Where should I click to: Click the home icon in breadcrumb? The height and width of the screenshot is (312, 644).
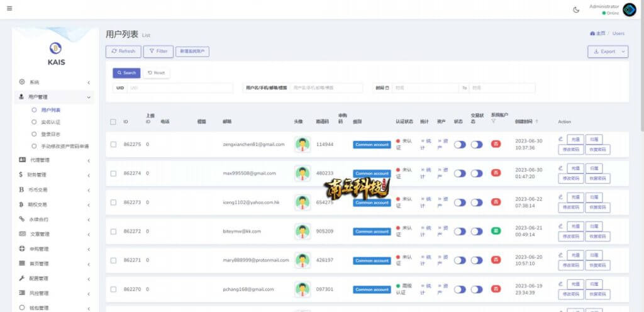click(x=592, y=33)
